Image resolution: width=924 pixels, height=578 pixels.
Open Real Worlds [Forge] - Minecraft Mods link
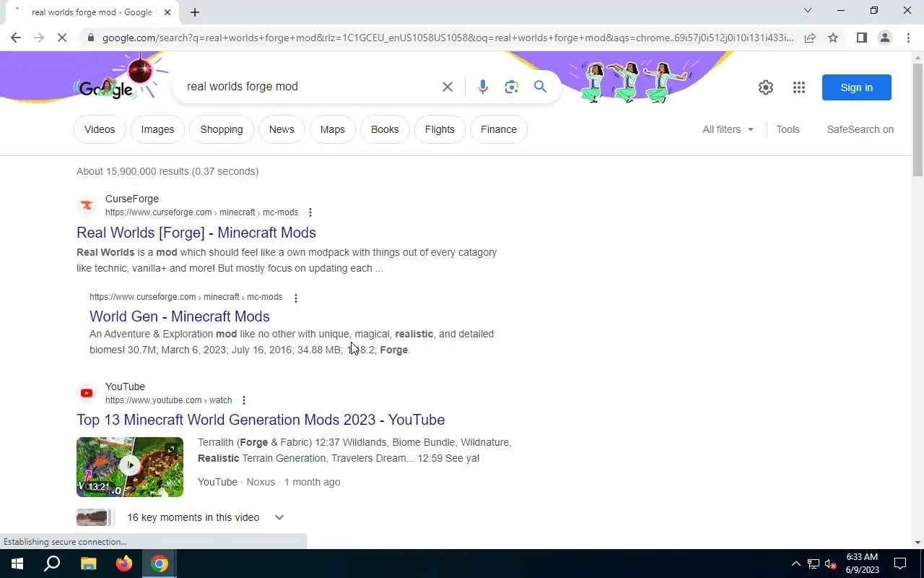196,233
